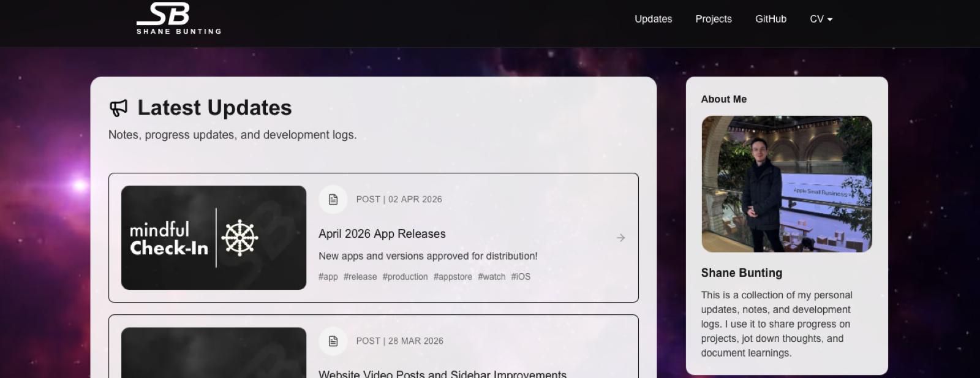This screenshot has height=378, width=980.
Task: Click the Shane Bunting name in the sidebar
Action: click(x=742, y=273)
